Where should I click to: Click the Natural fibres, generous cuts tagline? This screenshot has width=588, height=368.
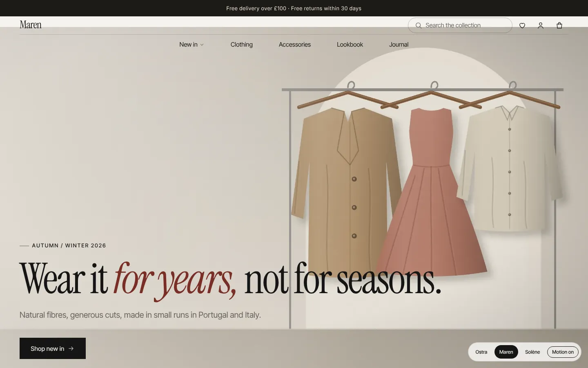tap(140, 315)
